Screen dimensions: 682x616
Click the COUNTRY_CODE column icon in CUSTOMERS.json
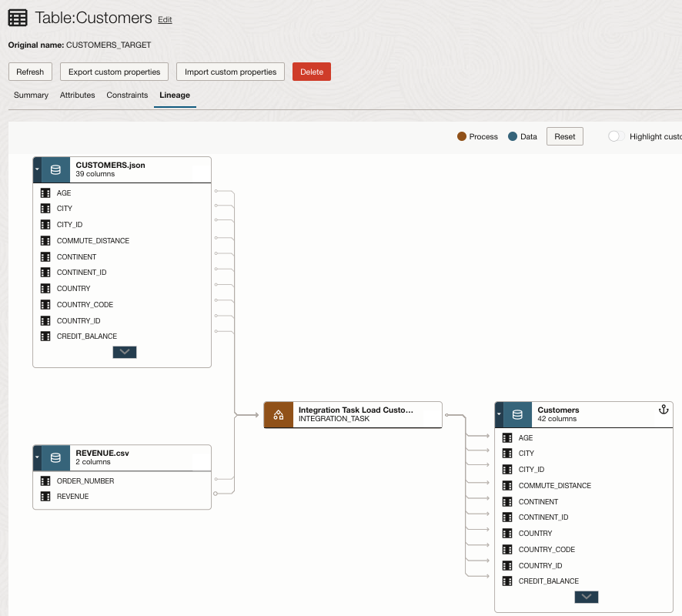point(45,304)
